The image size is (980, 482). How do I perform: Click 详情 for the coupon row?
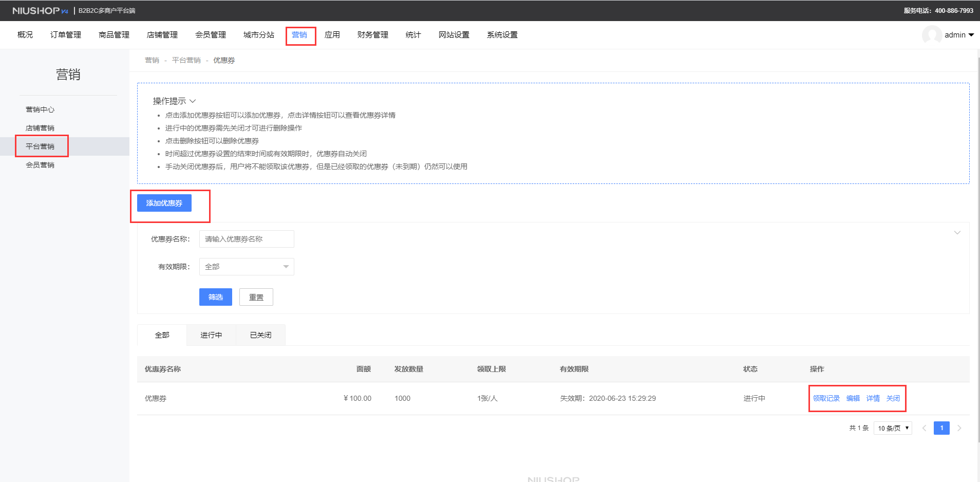click(x=873, y=398)
